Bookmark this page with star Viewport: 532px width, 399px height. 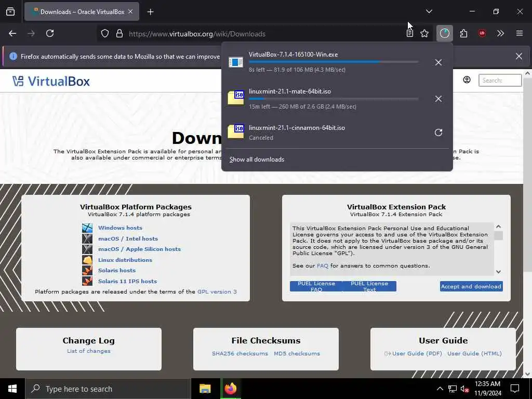[424, 33]
